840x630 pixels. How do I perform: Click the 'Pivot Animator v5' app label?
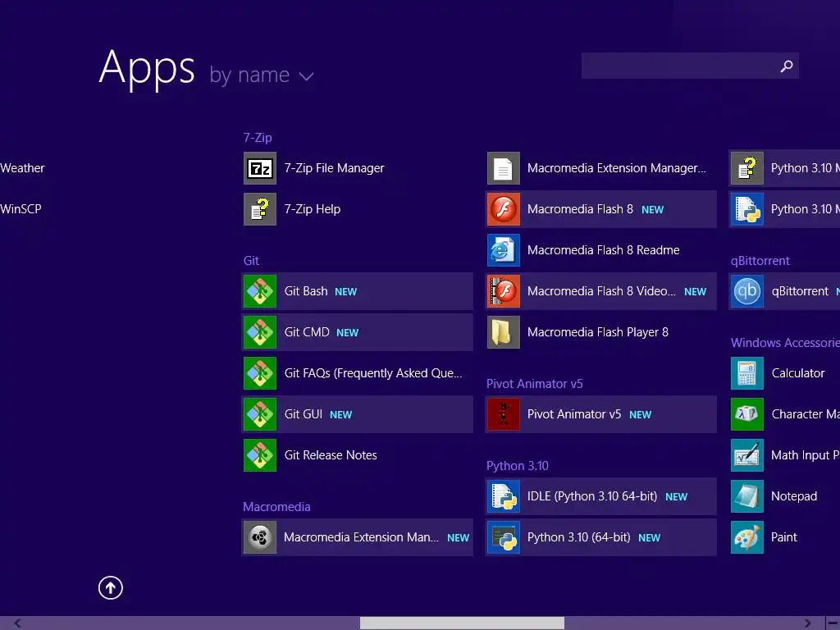pyautogui.click(x=574, y=414)
